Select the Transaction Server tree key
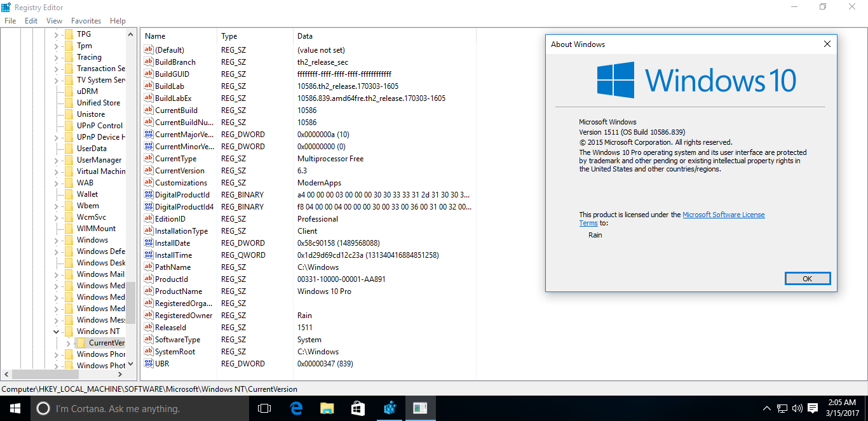The height and width of the screenshot is (421, 868). pyautogui.click(x=100, y=69)
